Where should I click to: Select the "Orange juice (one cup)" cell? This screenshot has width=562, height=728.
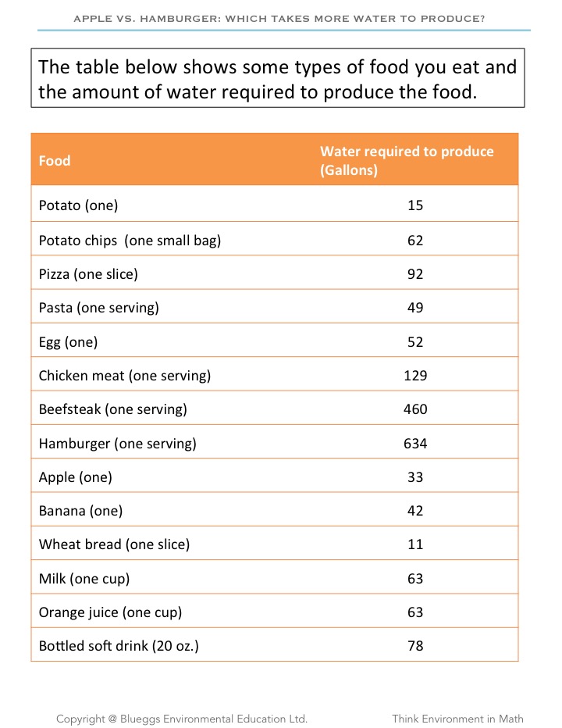pos(110,612)
